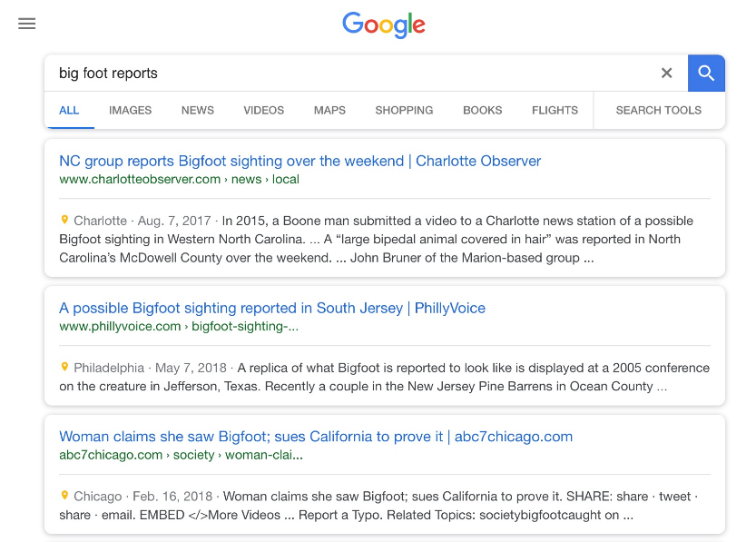Click the location pin next to Philadelphia
Screen dimensions: 756x542
(x=64, y=367)
